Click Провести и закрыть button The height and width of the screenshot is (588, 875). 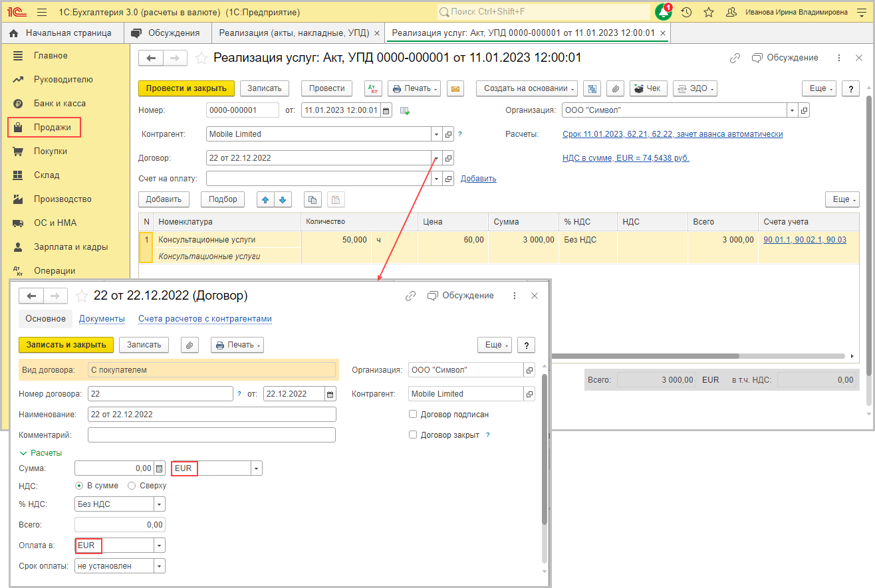[x=186, y=88]
